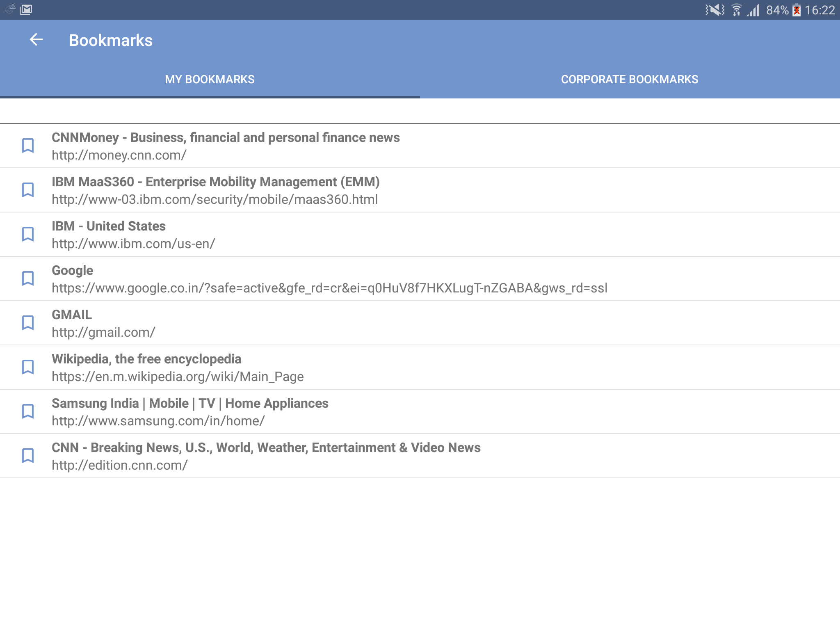Switch to the My Bookmarks tab
The height and width of the screenshot is (630, 840).
point(210,79)
